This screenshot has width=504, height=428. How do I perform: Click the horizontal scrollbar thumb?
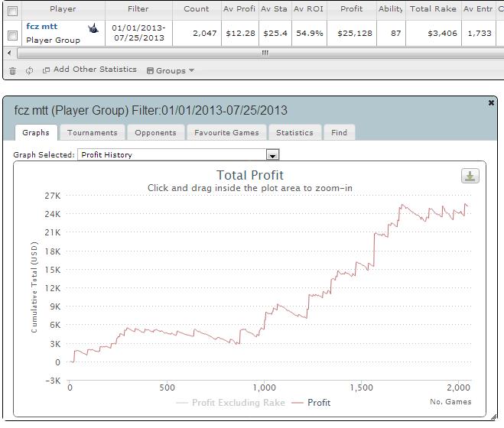265,53
